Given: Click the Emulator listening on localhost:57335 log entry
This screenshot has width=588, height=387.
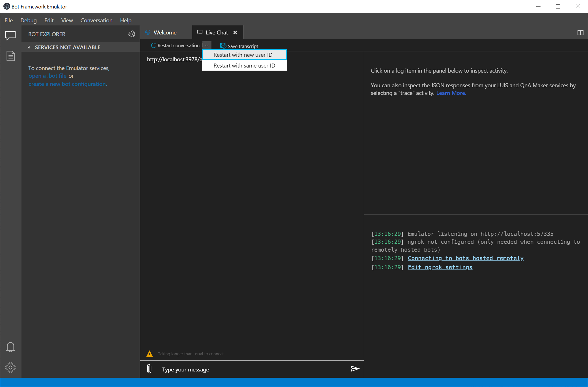Looking at the screenshot, I should (x=462, y=234).
